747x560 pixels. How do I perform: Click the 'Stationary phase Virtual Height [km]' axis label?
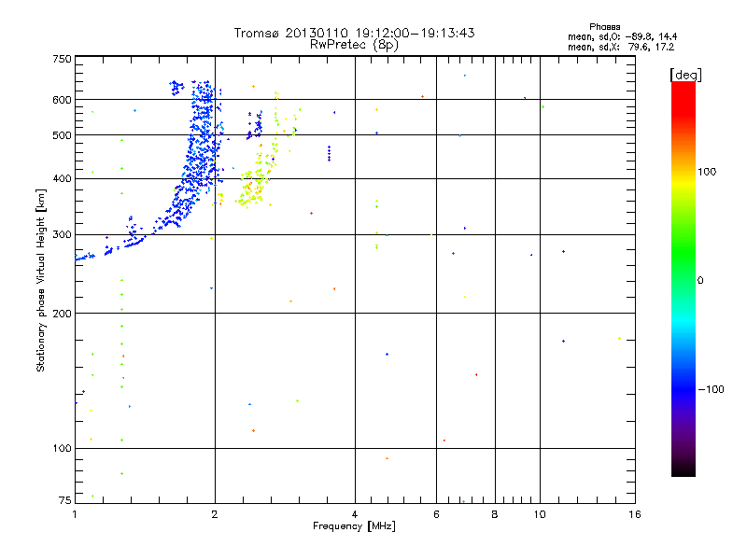pyautogui.click(x=41, y=280)
